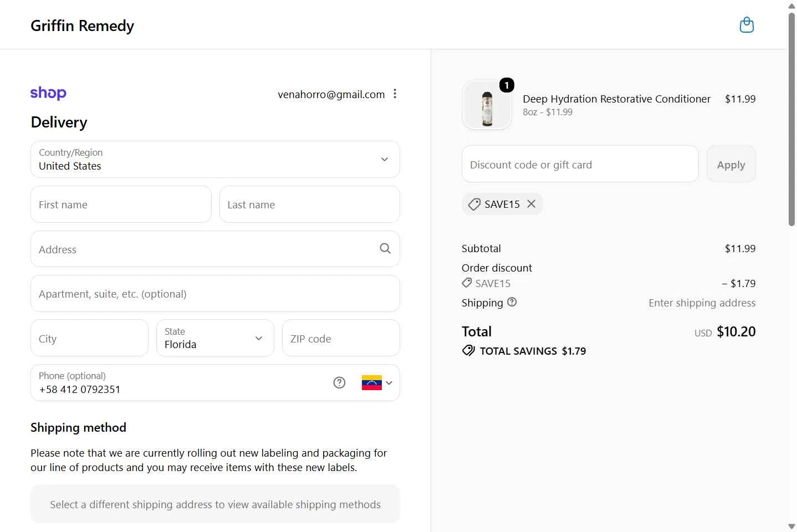Click the ZIP code field

tap(341, 338)
